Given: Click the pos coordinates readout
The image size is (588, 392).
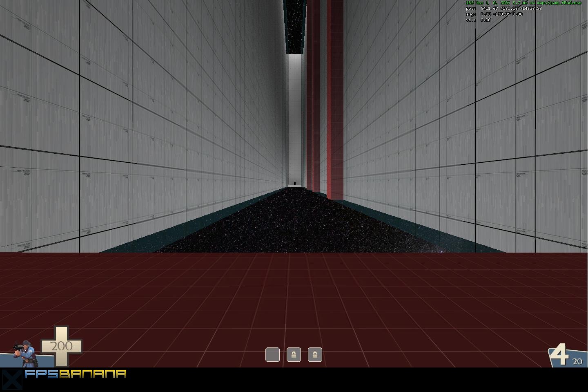Looking at the screenshot, I should click(504, 9).
